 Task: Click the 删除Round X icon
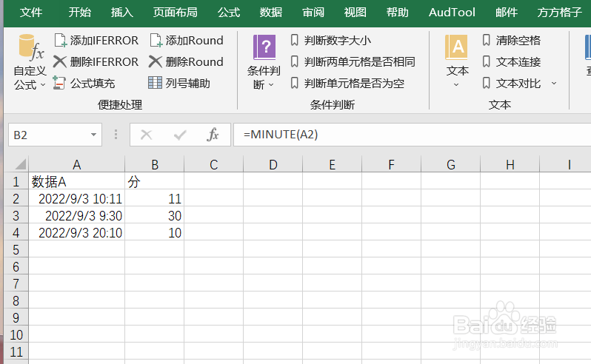156,61
